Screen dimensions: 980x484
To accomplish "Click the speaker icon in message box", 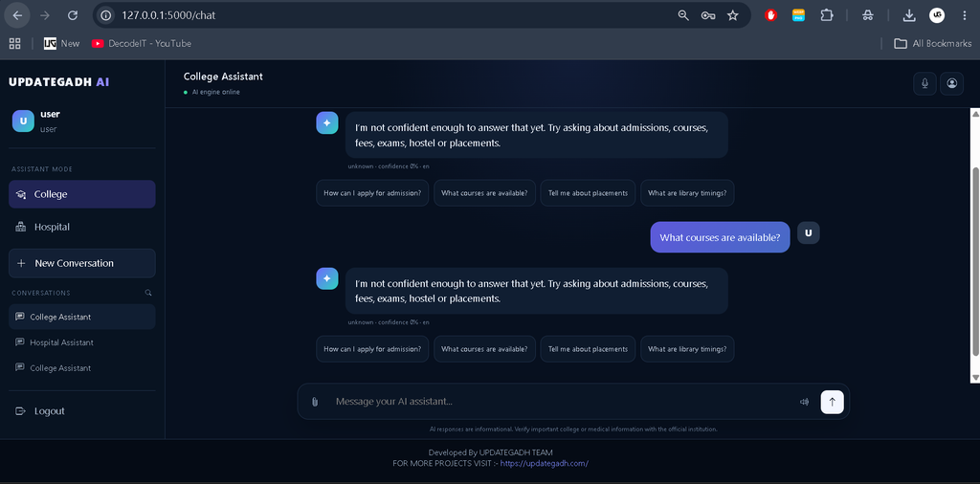I will pyautogui.click(x=804, y=402).
